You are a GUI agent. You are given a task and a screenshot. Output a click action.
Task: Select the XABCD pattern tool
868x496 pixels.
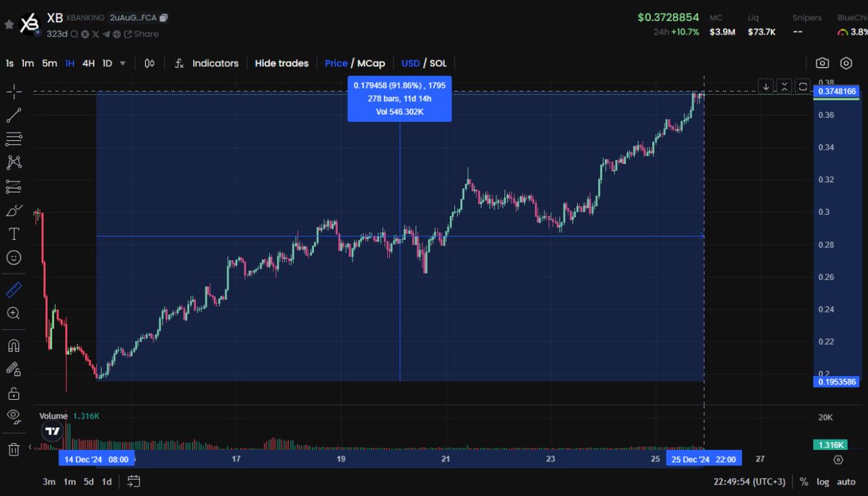[14, 163]
